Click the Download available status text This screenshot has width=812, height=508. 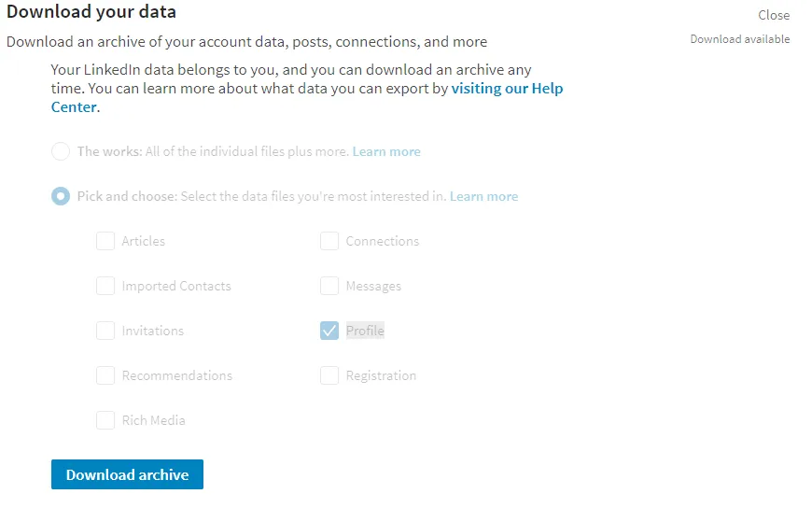point(739,39)
